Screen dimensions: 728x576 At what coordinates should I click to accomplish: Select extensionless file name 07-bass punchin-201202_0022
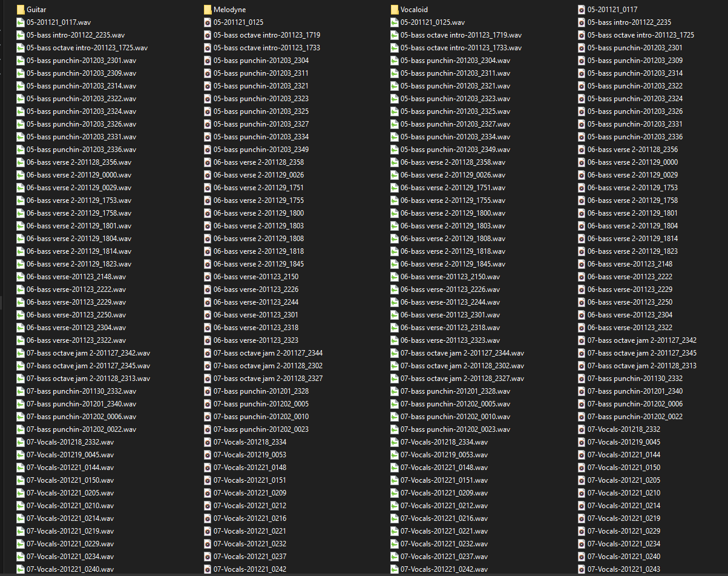[635, 417]
